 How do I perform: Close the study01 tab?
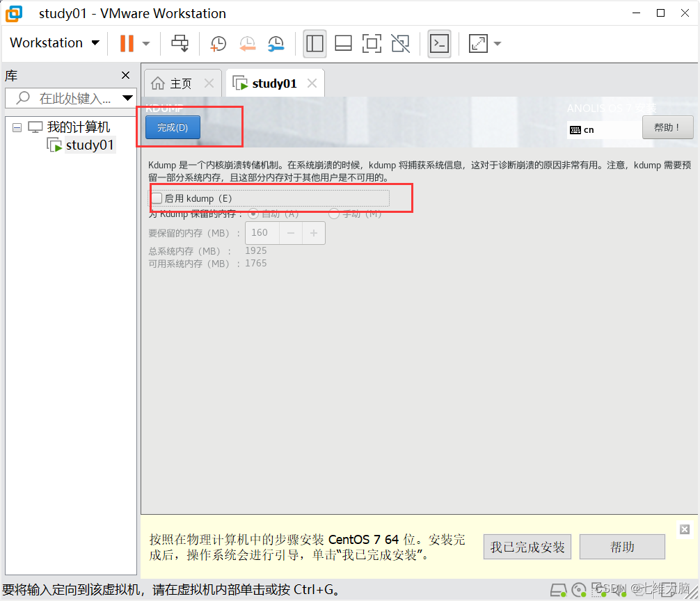coord(312,83)
